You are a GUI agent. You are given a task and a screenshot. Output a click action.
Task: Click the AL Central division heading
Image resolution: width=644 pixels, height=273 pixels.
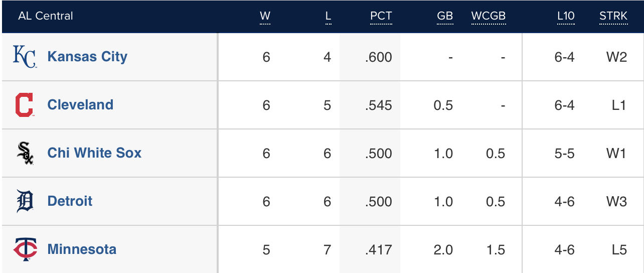[x=46, y=16]
